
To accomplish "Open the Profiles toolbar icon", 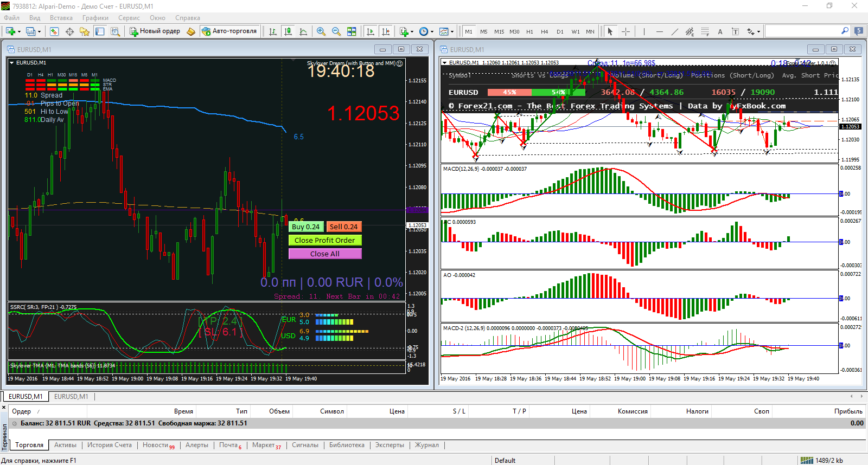I will (x=31, y=31).
